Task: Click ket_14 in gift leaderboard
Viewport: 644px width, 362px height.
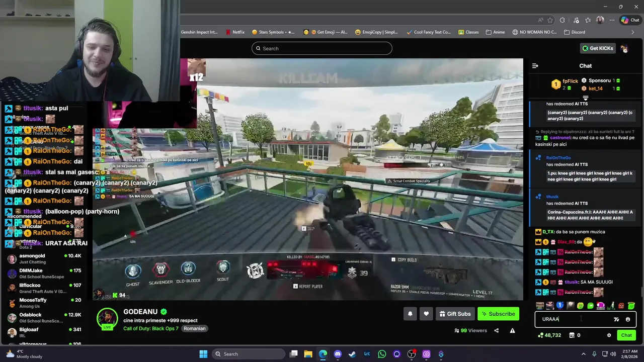Action: pyautogui.click(x=595, y=88)
